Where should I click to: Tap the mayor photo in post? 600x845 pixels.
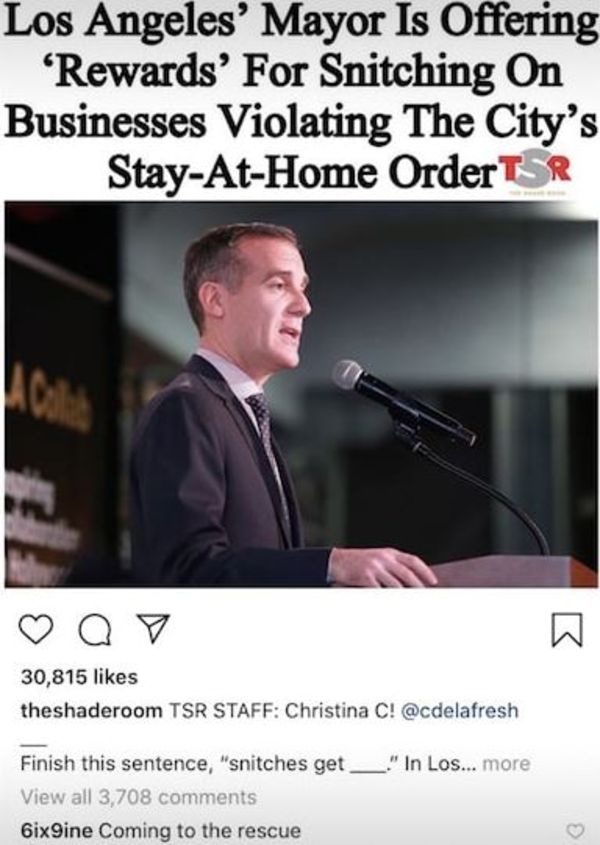[301, 394]
